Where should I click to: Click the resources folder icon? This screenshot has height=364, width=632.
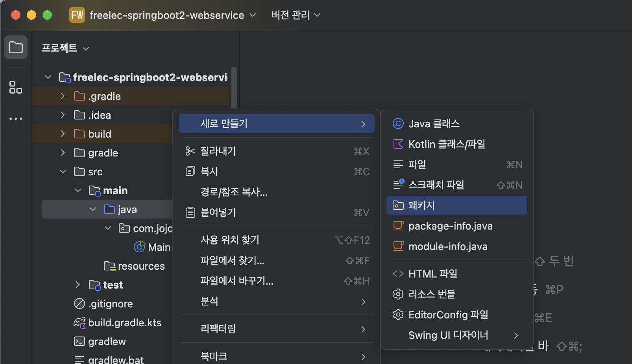tap(109, 266)
